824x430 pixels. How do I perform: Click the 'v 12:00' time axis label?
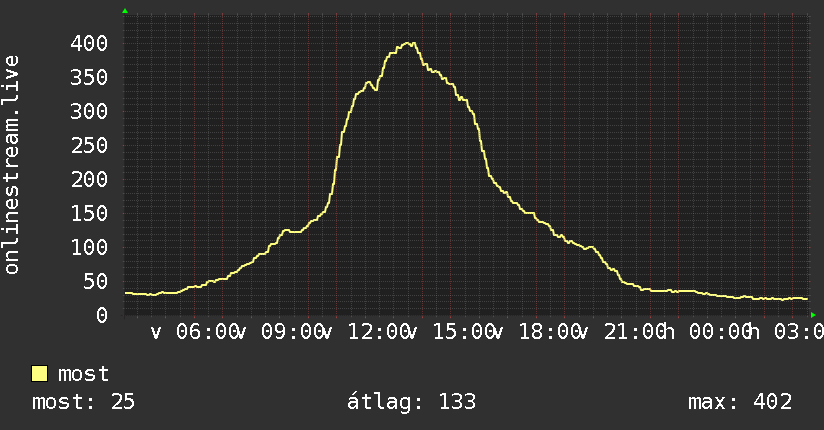[x=366, y=332]
